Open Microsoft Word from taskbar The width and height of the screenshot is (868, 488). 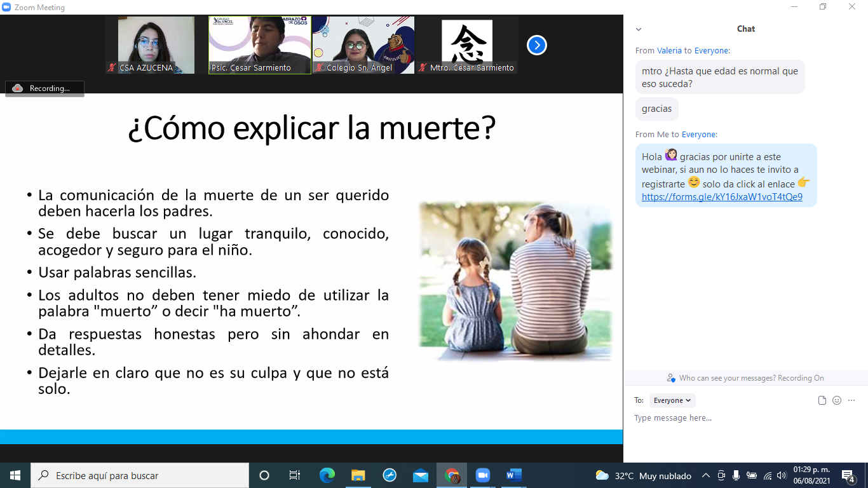(513, 475)
